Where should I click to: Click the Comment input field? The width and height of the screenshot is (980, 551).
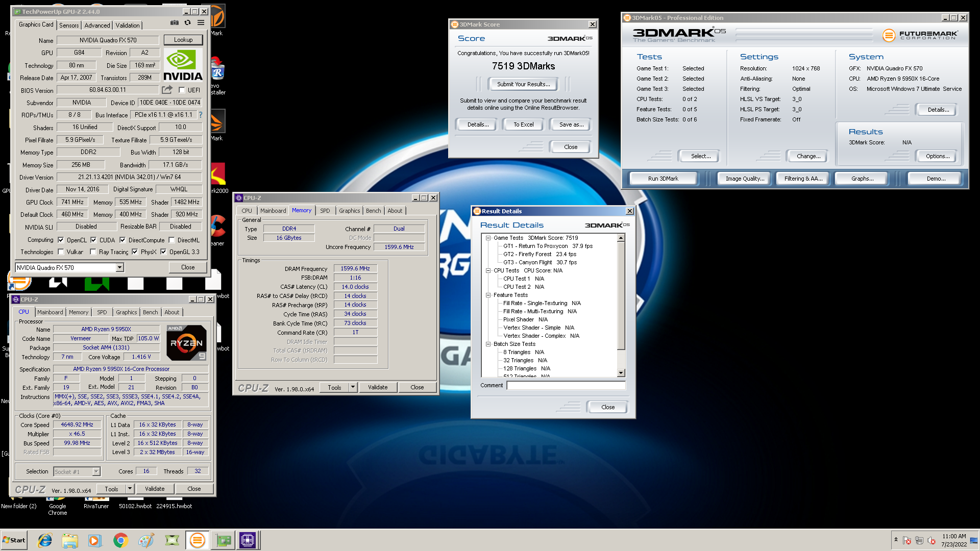coord(566,385)
